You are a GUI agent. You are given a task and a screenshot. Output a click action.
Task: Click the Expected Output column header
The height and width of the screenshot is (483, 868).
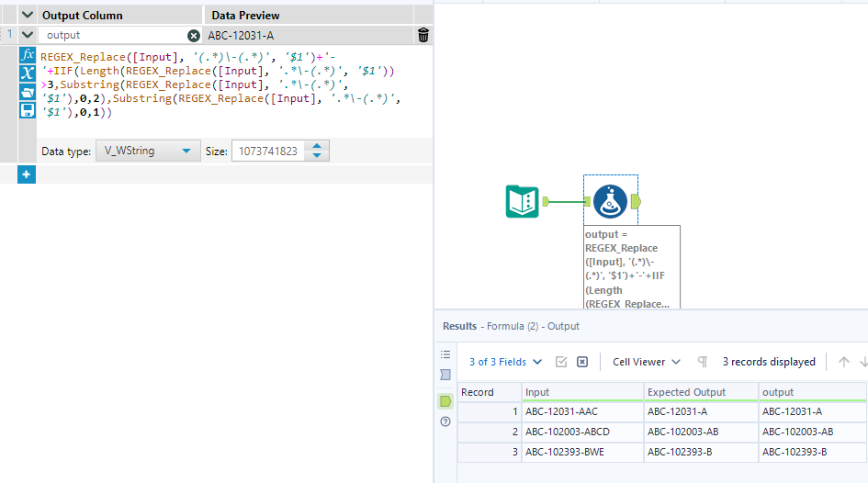click(701, 392)
